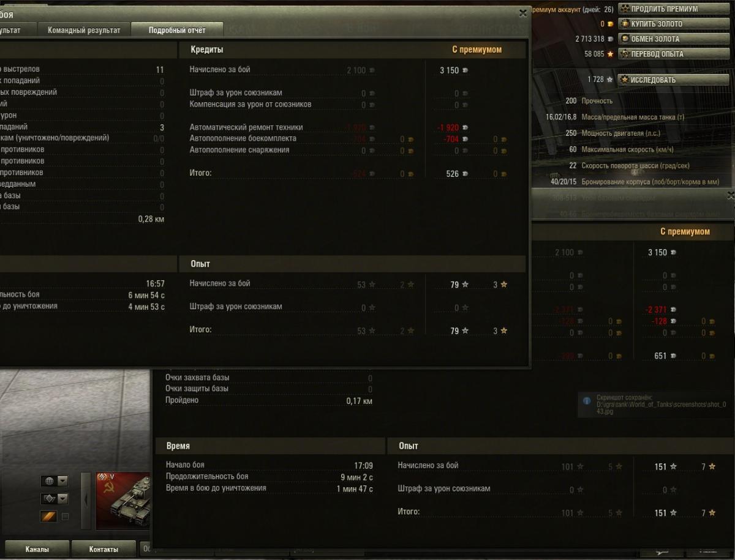
Task: Click the Продлить премиум button
Action: 676,9
